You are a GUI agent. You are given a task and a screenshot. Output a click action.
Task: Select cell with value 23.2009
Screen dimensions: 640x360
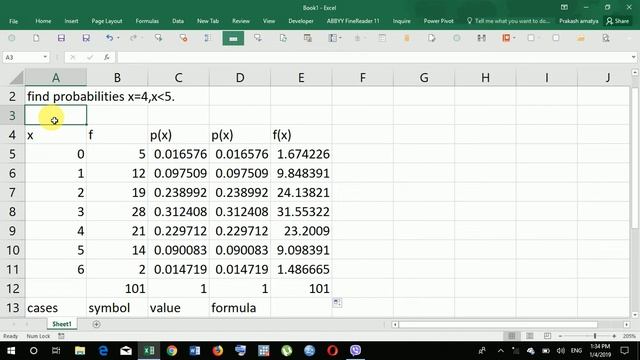[301, 231]
